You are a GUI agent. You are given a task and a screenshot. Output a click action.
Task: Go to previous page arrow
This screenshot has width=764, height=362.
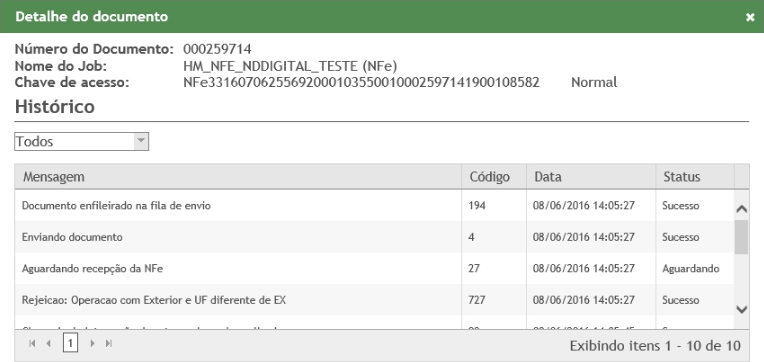pos(48,343)
